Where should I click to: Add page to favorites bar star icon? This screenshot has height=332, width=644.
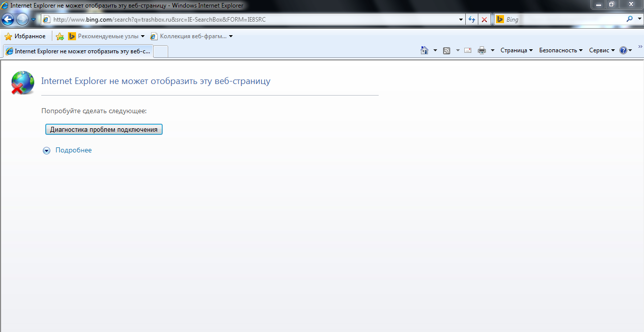pos(60,36)
